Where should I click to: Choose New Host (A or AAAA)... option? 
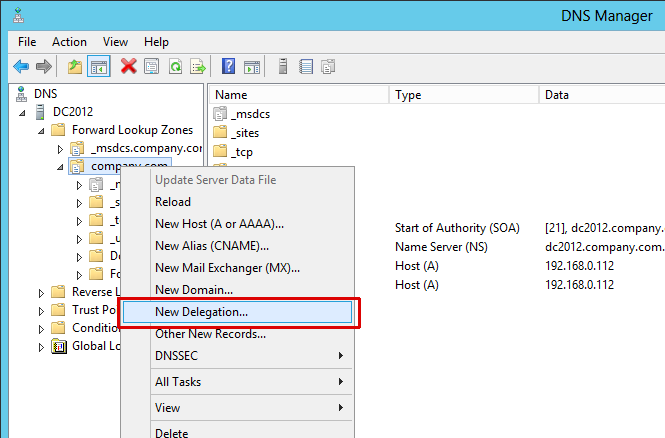click(x=219, y=224)
